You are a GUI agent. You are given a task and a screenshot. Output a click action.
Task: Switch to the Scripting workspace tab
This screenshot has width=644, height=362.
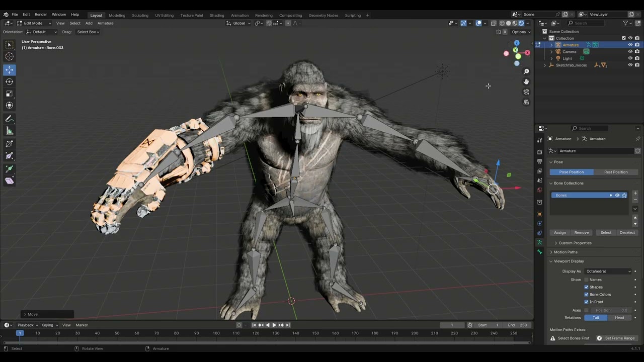pyautogui.click(x=353, y=16)
